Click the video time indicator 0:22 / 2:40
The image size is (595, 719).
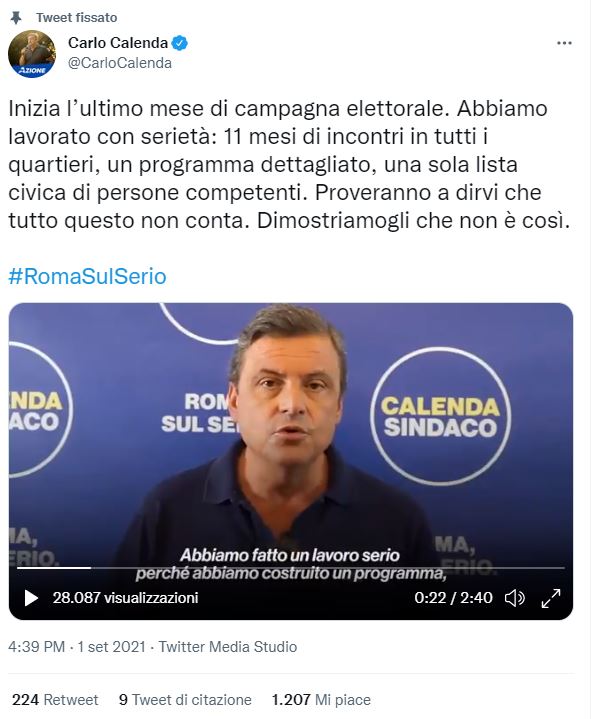tap(453, 598)
